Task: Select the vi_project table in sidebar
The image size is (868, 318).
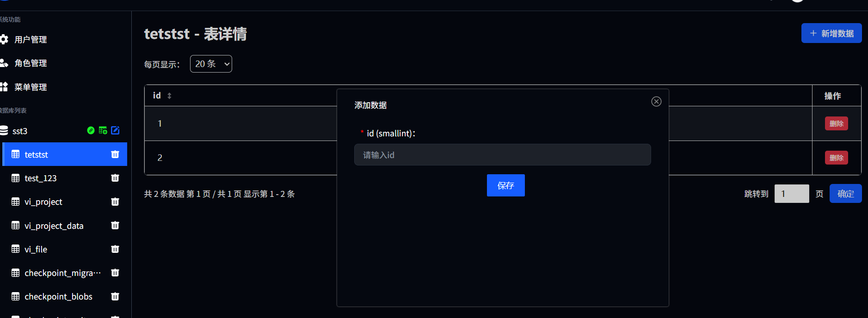Action: [x=43, y=202]
